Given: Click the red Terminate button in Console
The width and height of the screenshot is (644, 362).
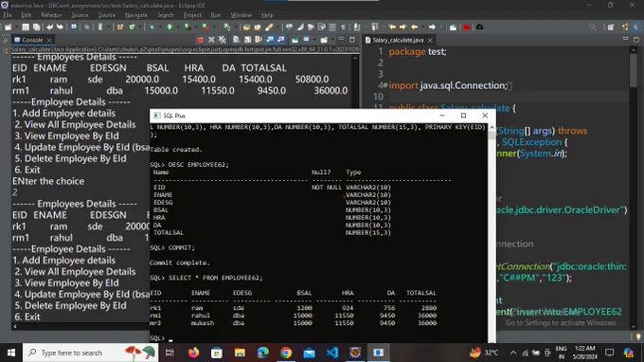Looking at the screenshot, I should pos(200,40).
